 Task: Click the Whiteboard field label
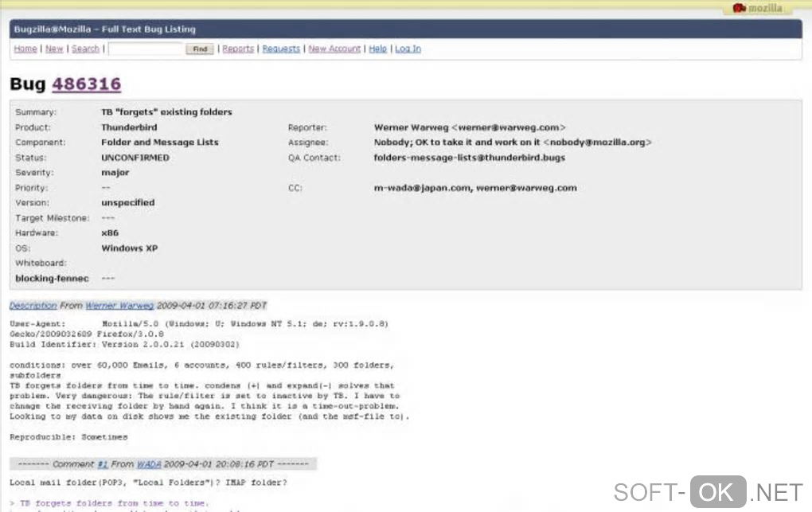pos(41,264)
